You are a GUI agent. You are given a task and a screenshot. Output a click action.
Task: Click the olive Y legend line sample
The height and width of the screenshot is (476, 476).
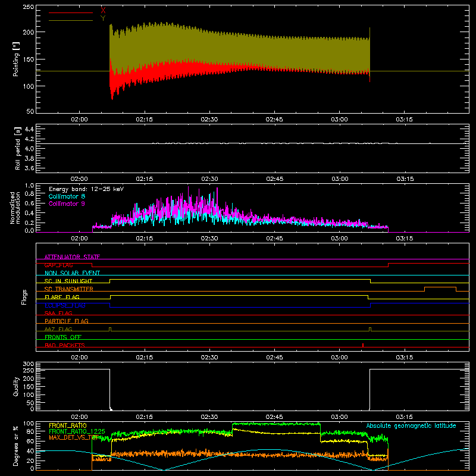71,21
